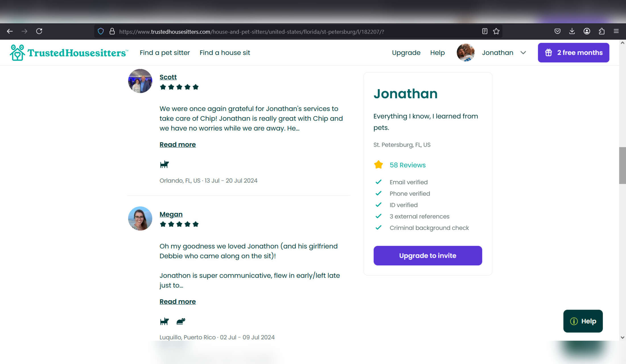The image size is (626, 364).
Task: Open the extensions puzzle icon
Action: pyautogui.click(x=602, y=31)
